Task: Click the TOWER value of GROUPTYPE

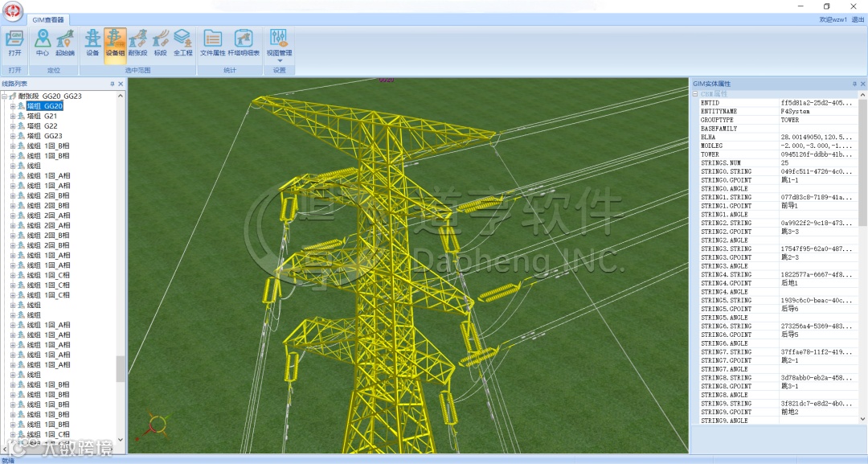Action: (790, 120)
